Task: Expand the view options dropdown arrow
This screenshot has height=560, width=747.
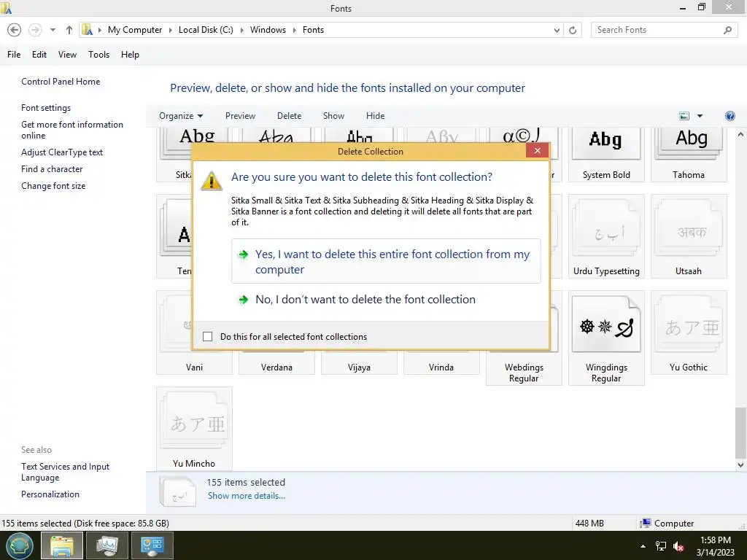Action: (700, 116)
